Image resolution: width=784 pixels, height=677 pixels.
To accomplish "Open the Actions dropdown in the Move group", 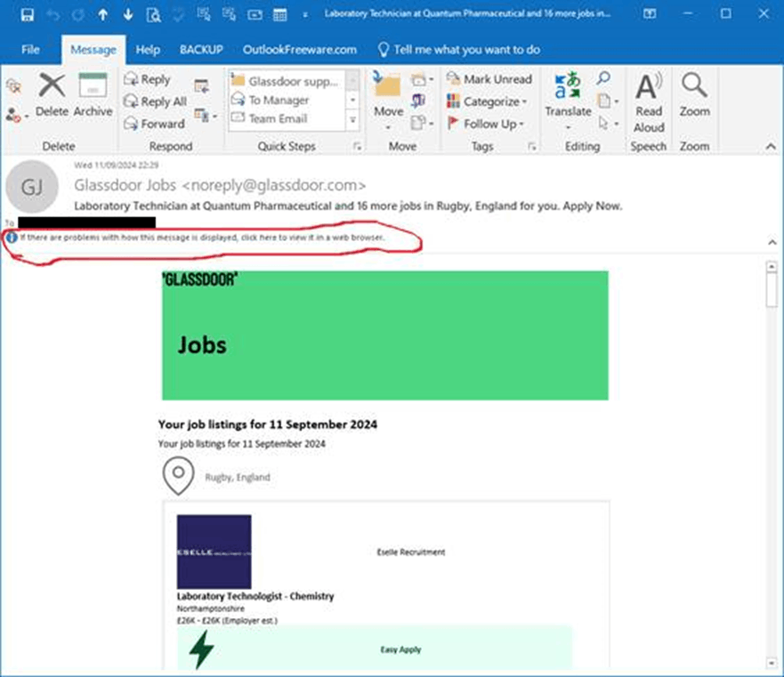I will coord(421,123).
